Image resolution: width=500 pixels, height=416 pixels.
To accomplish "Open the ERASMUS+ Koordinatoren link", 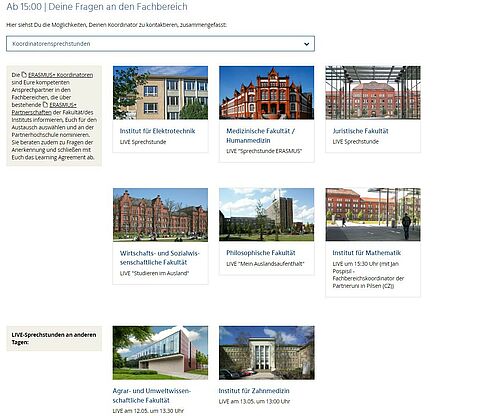I will [61, 75].
